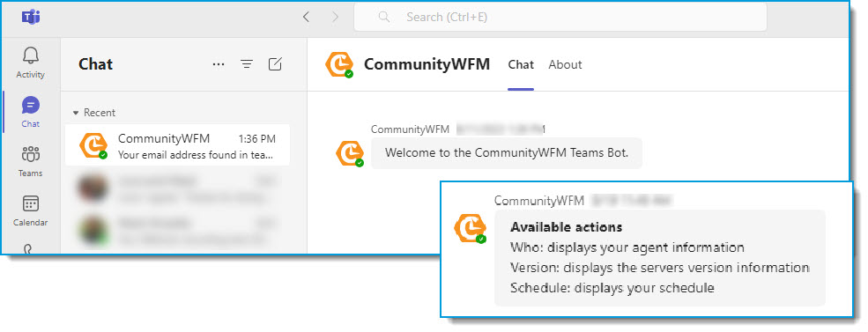Open the chat filter icon
The image size is (868, 332).
pos(247,65)
